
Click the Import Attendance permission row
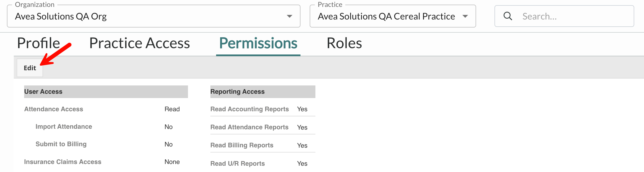point(64,127)
